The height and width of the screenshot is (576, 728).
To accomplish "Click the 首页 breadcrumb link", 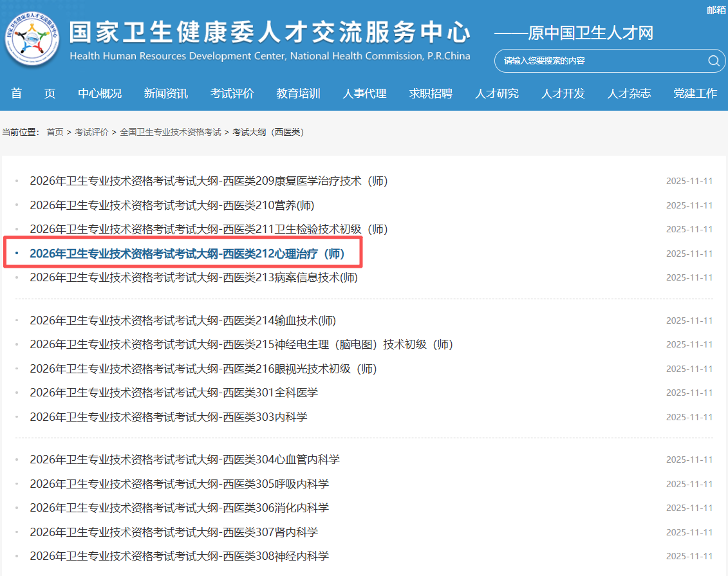I will pyautogui.click(x=55, y=132).
